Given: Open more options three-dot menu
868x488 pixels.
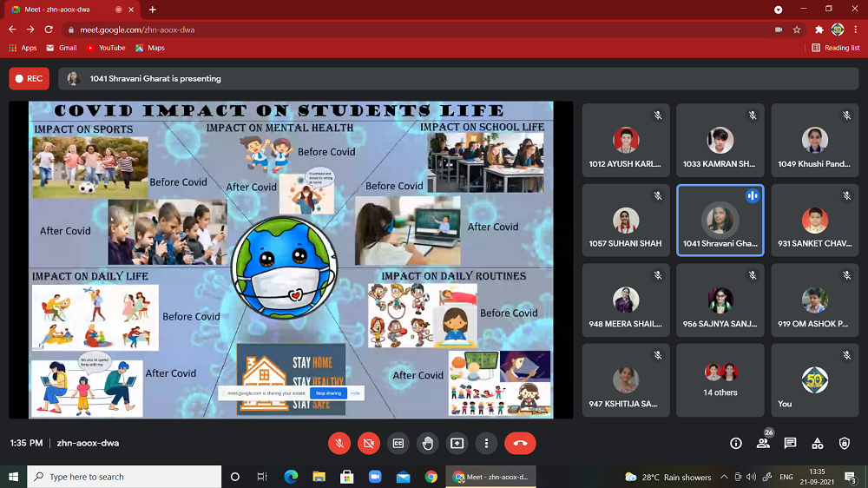Looking at the screenshot, I should tap(486, 443).
